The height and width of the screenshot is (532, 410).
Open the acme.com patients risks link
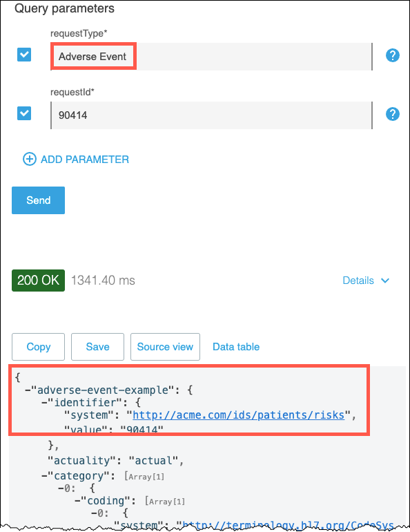pyautogui.click(x=238, y=415)
